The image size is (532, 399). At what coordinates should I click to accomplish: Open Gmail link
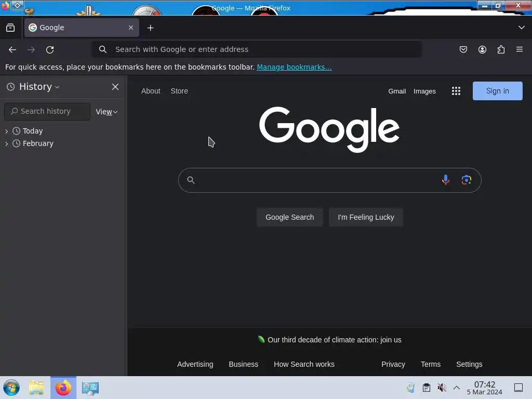pyautogui.click(x=397, y=91)
